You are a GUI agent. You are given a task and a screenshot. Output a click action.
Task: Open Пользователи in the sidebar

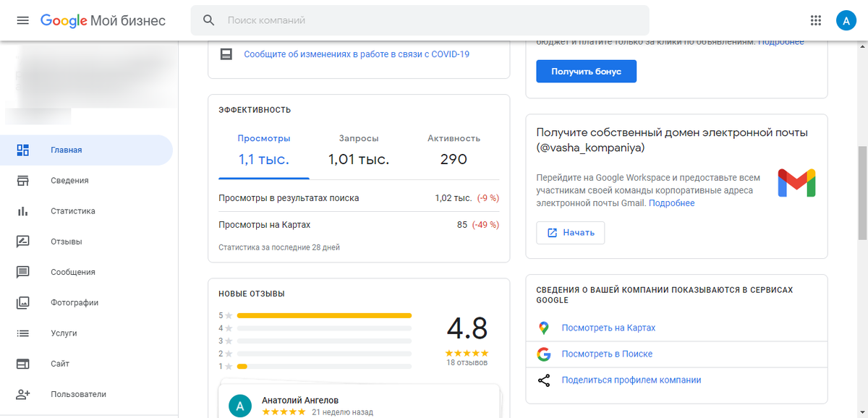tap(87, 394)
